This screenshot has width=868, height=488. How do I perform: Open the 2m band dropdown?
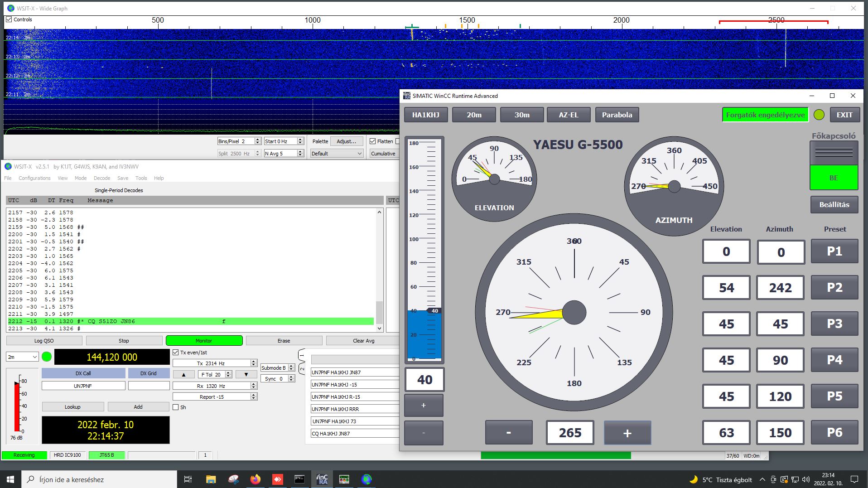(x=22, y=357)
